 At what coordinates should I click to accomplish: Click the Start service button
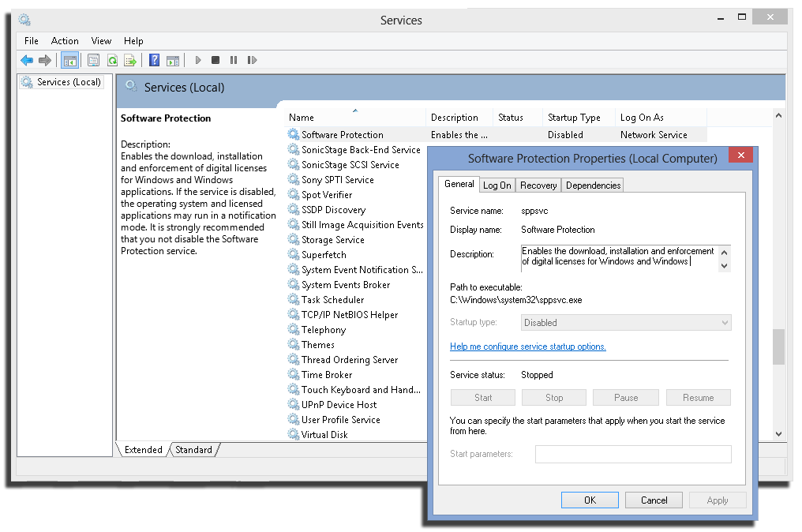coord(483,398)
